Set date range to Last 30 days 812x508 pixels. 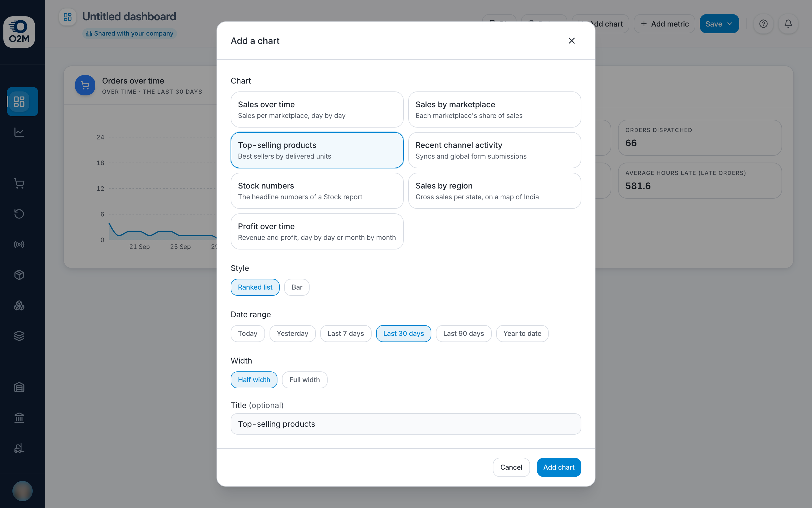(404, 334)
